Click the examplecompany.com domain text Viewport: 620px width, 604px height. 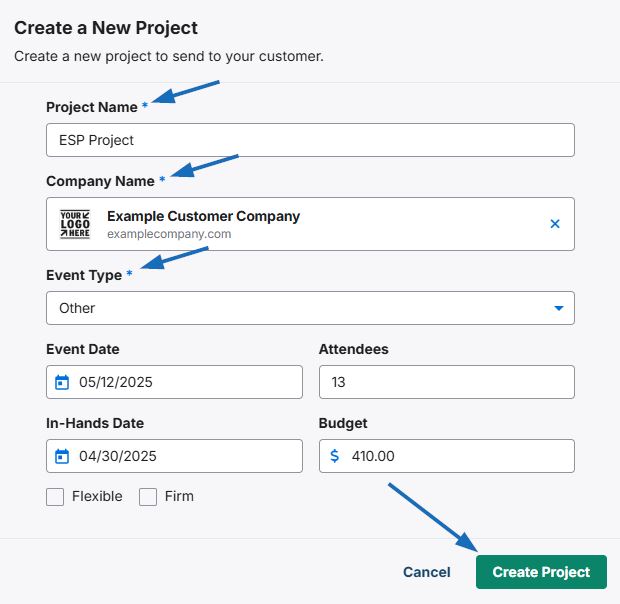pyautogui.click(x=169, y=234)
